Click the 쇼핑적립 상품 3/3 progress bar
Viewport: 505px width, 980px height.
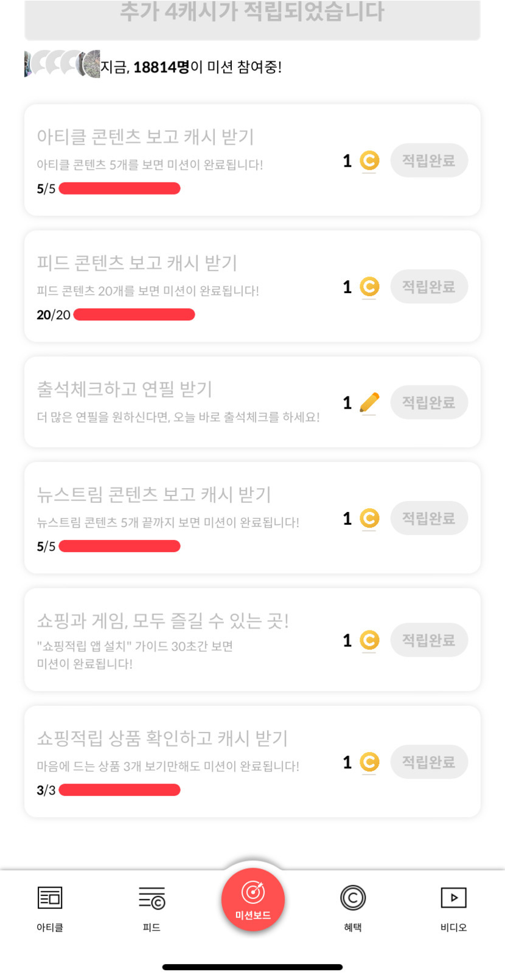tap(119, 790)
